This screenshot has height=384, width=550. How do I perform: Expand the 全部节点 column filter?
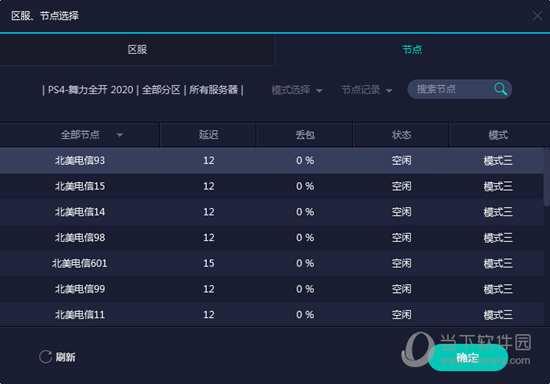(119, 135)
